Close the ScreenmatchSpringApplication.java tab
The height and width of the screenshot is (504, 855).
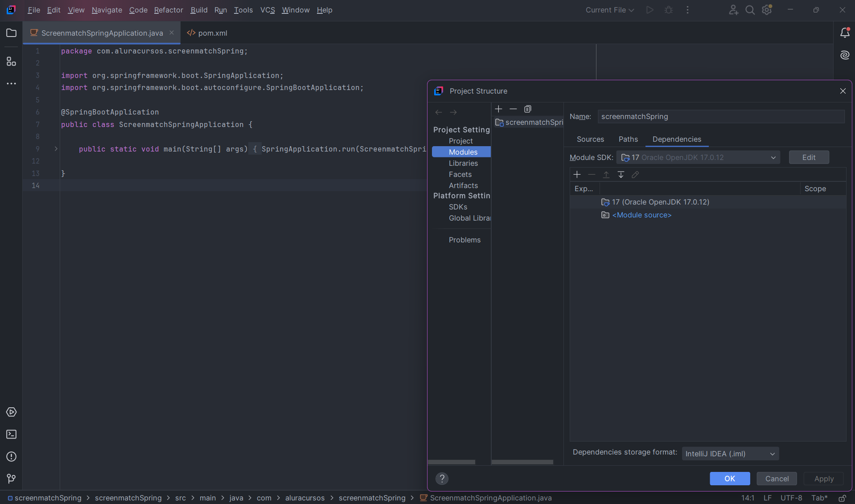(x=172, y=33)
